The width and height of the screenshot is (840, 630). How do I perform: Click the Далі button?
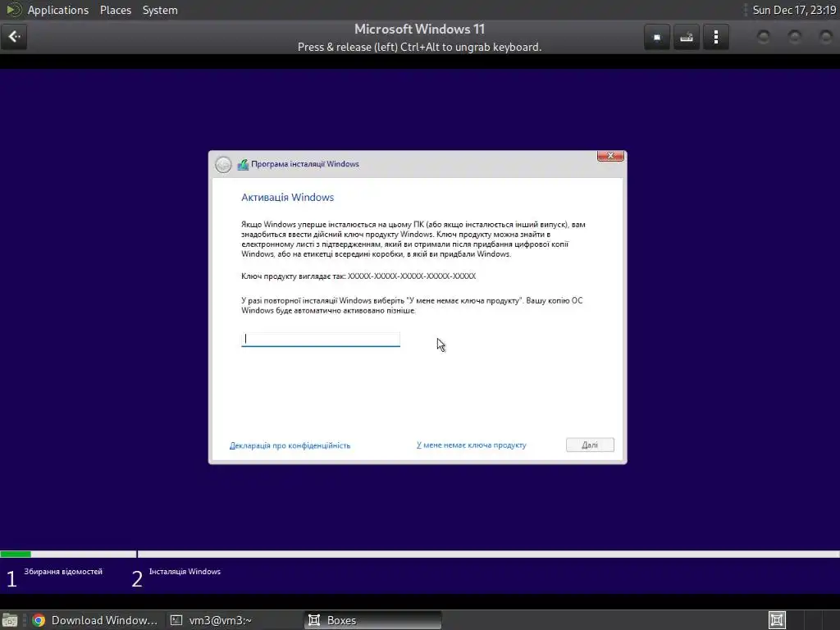[590, 445]
